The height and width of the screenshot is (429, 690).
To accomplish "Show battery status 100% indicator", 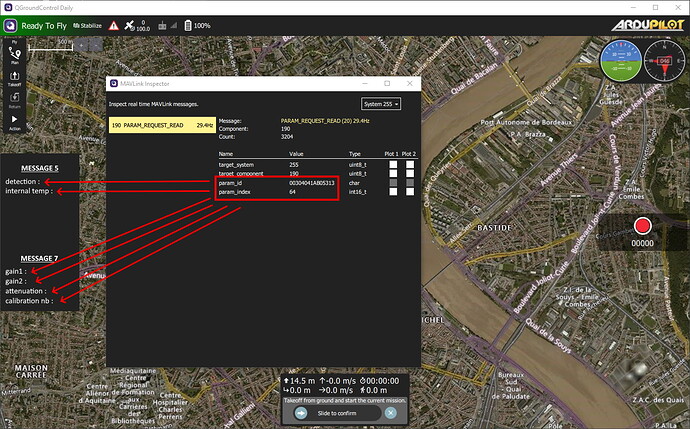I will pyautogui.click(x=197, y=26).
